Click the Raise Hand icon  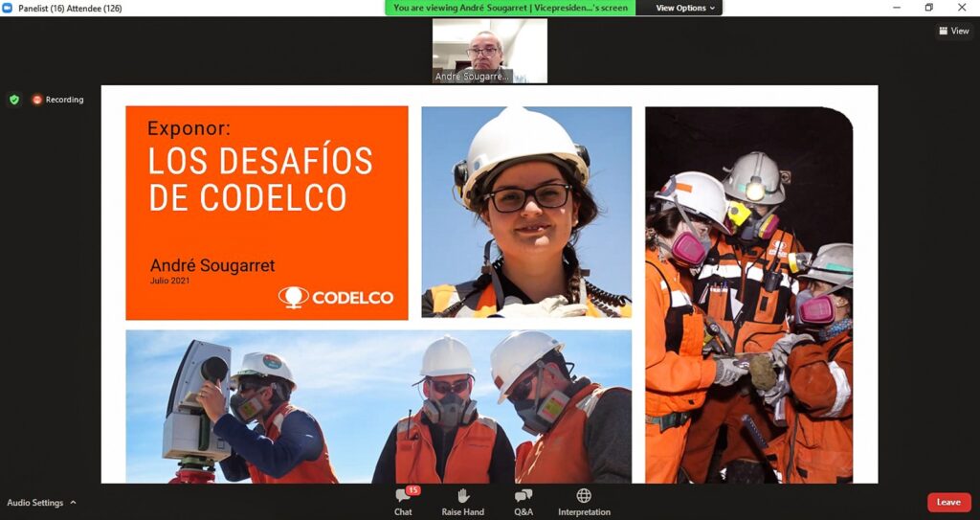coord(464,501)
